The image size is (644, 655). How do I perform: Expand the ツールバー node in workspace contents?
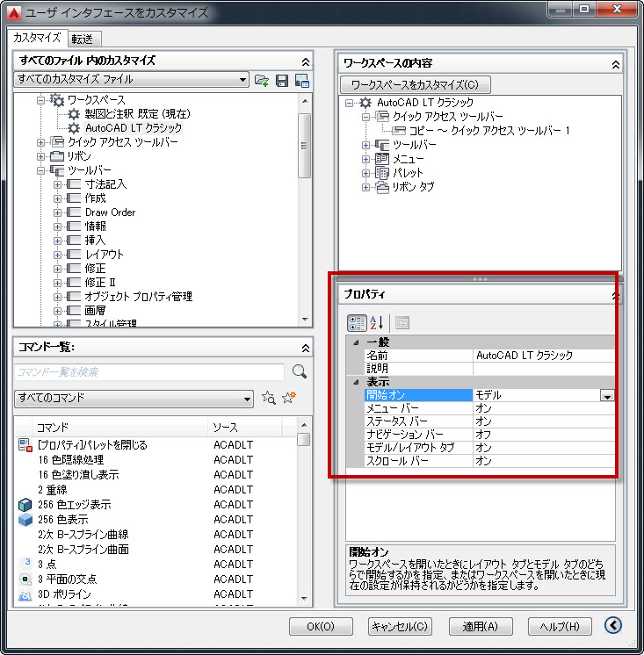[365, 145]
